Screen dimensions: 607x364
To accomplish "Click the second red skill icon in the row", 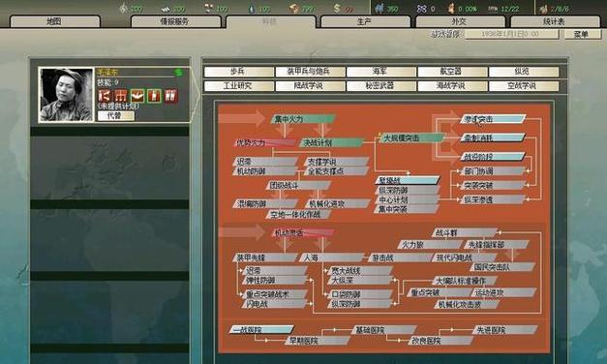I will 120,96.
